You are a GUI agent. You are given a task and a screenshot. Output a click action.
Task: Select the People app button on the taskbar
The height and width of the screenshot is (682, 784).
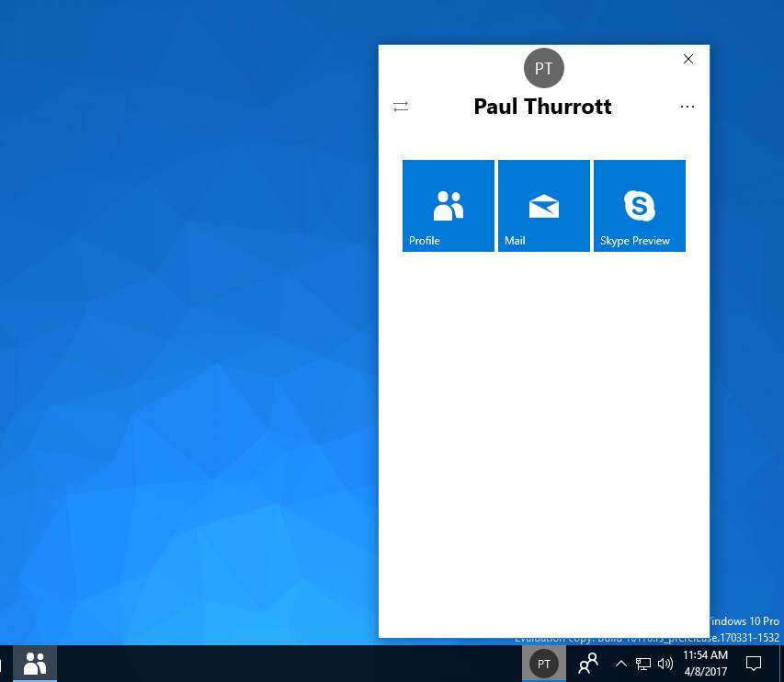[35, 663]
